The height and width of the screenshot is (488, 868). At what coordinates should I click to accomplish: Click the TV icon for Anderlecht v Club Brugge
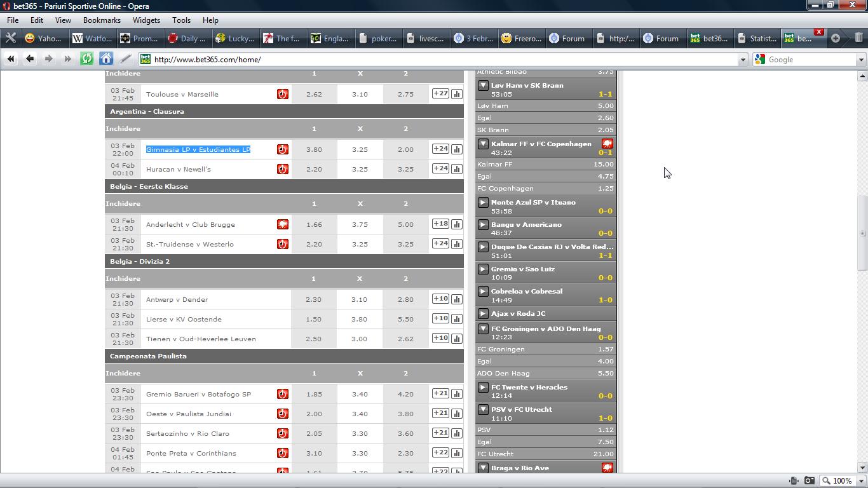pyautogui.click(x=283, y=224)
